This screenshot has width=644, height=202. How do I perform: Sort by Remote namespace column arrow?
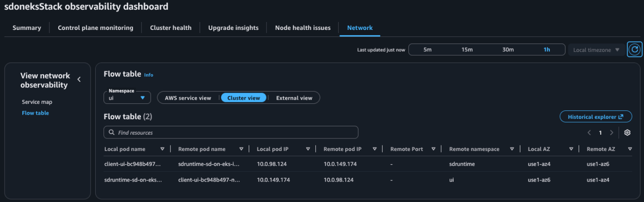pos(512,149)
